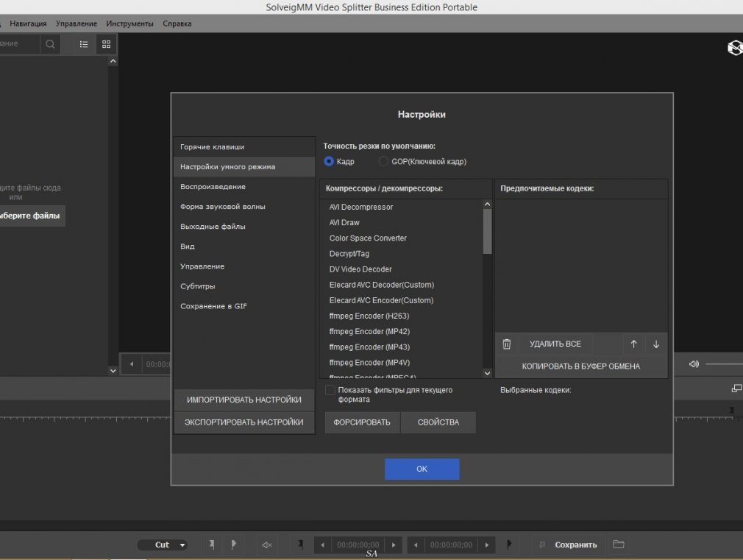743x560 pixels.
Task: Step second timecode forward with right arrow
Action: point(487,545)
